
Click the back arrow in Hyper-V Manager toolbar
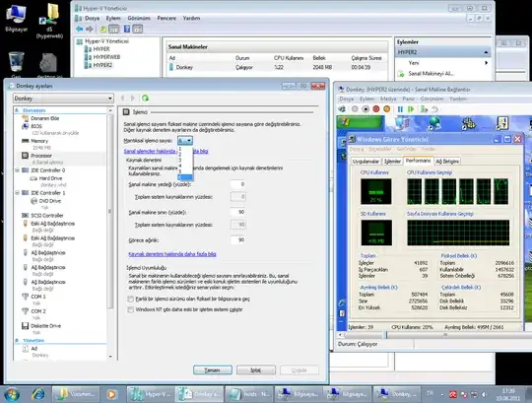[x=80, y=29]
